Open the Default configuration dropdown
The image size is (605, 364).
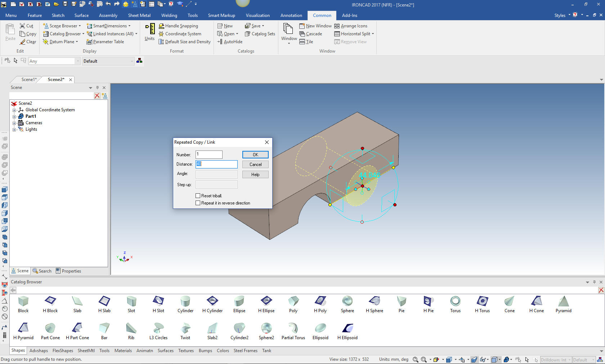click(108, 61)
